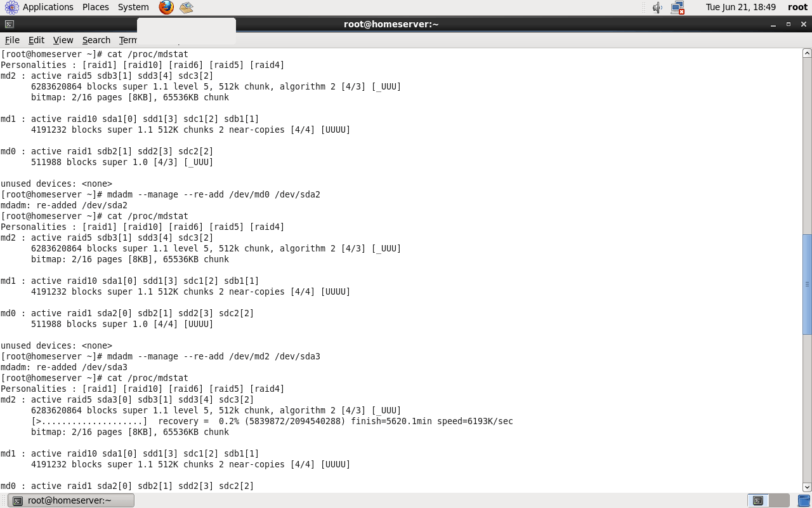
Task: Minimize the root@homeserver terminal window
Action: pos(773,24)
